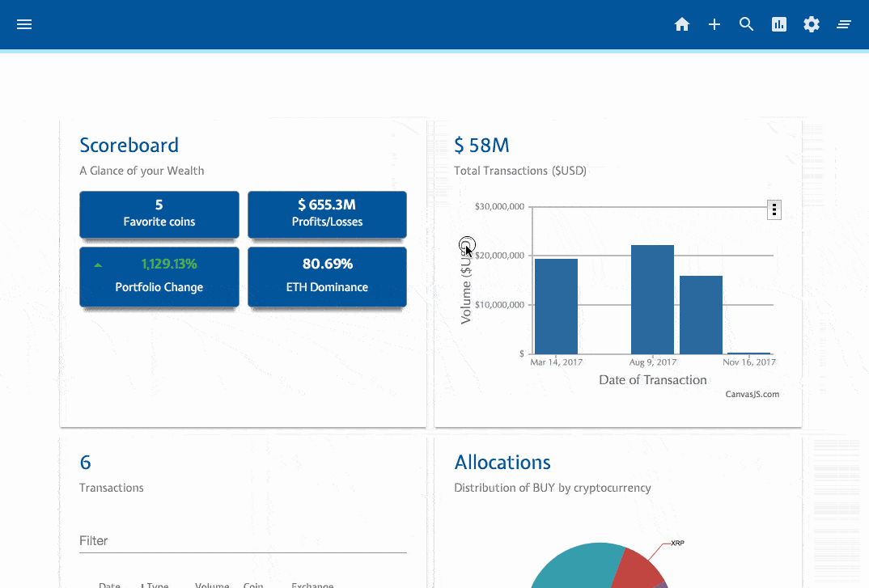This screenshot has height=588, width=869.
Task: Click the "Aug 9, 2017" axis label
Action: (x=653, y=362)
